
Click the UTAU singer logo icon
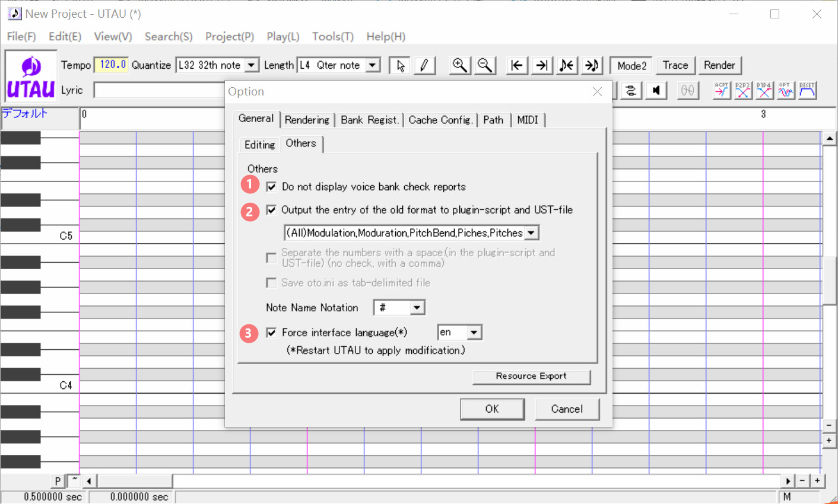click(x=31, y=77)
